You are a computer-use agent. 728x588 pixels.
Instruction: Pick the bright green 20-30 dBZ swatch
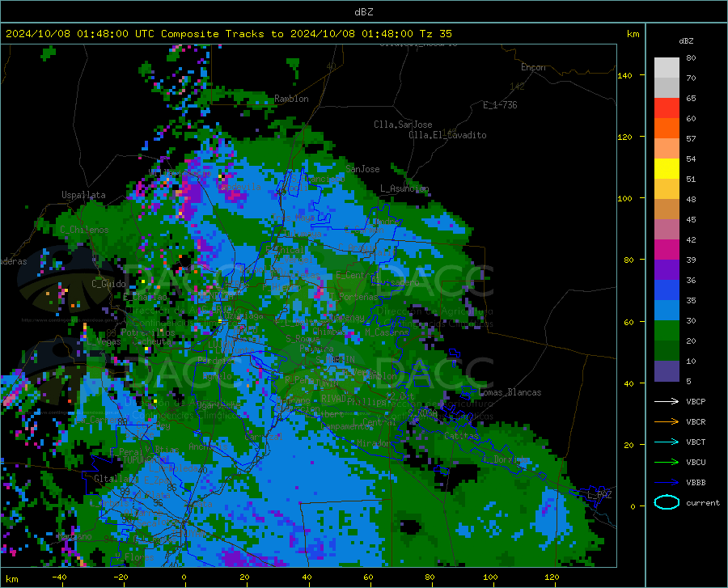667,331
